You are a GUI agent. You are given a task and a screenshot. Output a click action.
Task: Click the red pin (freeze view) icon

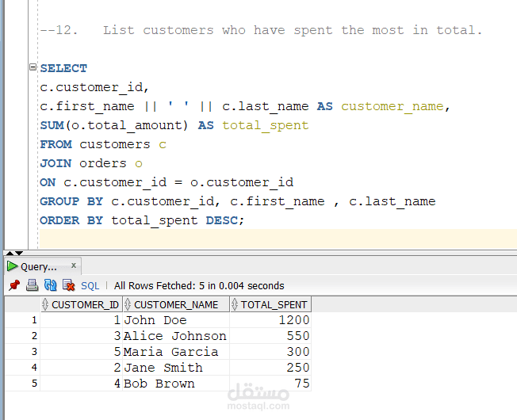pos(13,285)
